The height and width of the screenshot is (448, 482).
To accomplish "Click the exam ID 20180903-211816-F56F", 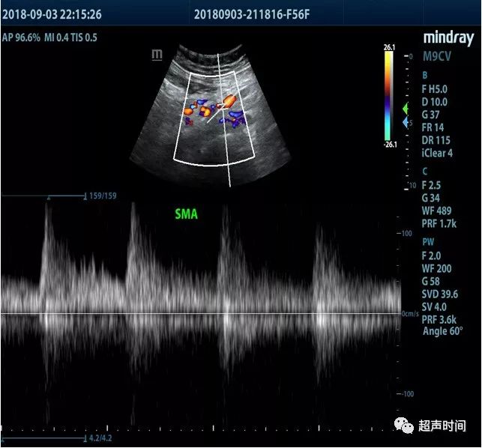I will [x=252, y=14].
